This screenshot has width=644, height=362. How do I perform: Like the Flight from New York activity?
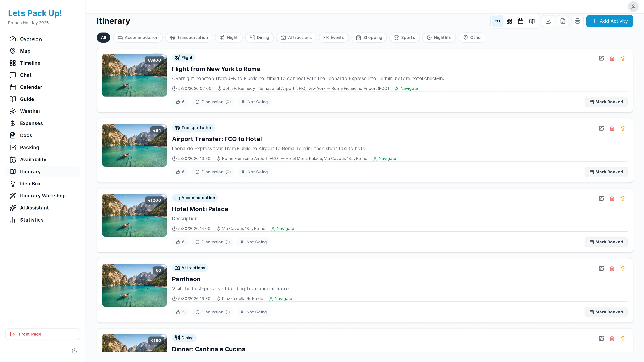(x=180, y=102)
